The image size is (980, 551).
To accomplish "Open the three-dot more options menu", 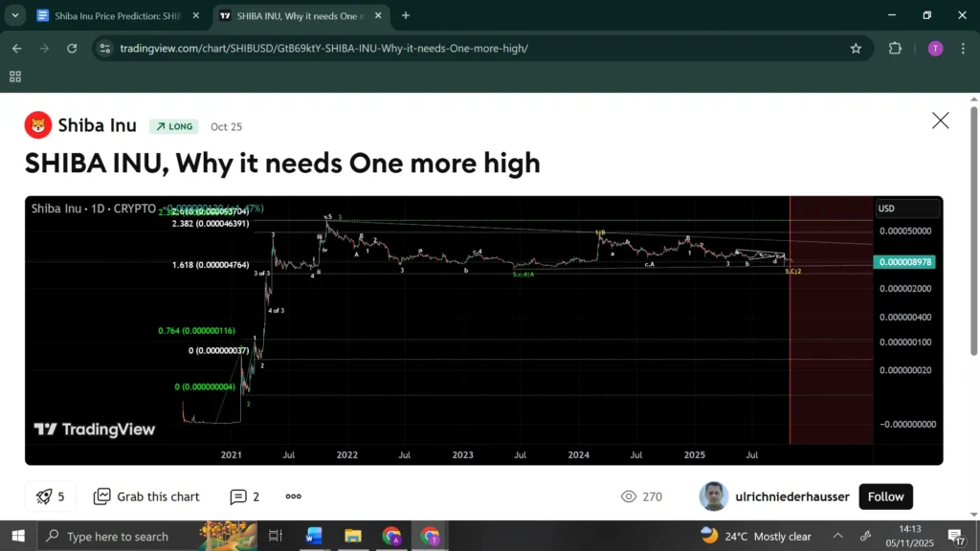I will pyautogui.click(x=293, y=496).
